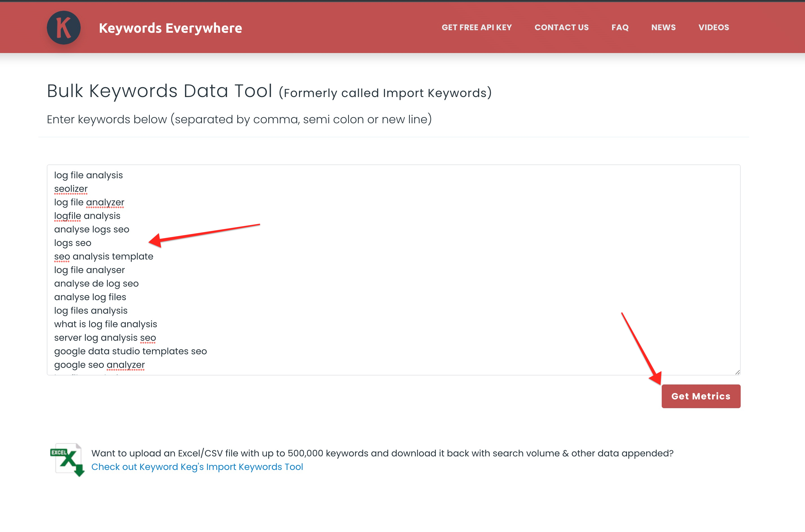Click the 'what is log file analysis' line

pos(105,324)
